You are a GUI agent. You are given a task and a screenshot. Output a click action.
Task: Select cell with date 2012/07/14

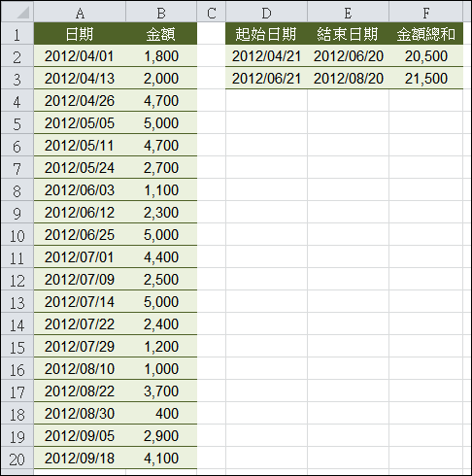click(x=80, y=302)
